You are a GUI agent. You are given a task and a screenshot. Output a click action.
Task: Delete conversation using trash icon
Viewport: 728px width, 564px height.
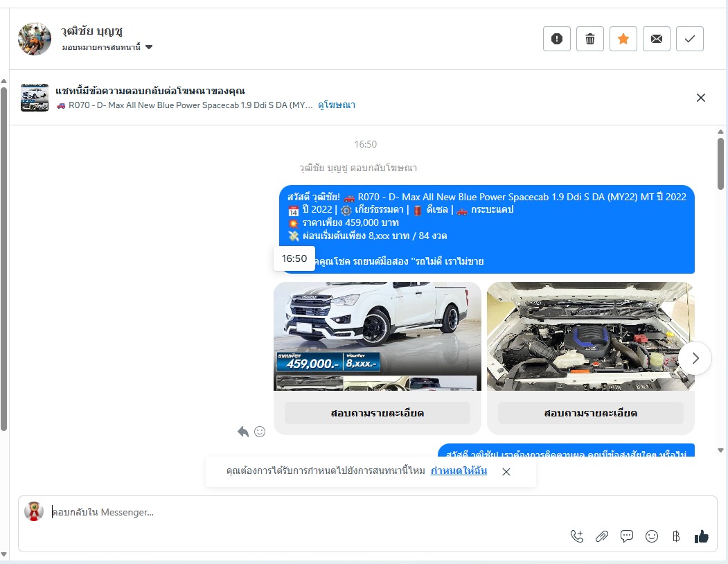tap(590, 39)
